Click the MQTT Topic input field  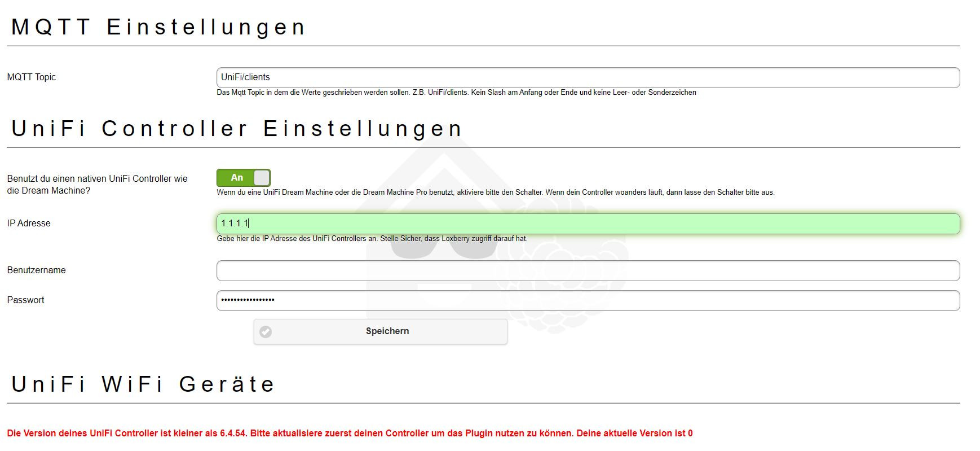click(588, 77)
